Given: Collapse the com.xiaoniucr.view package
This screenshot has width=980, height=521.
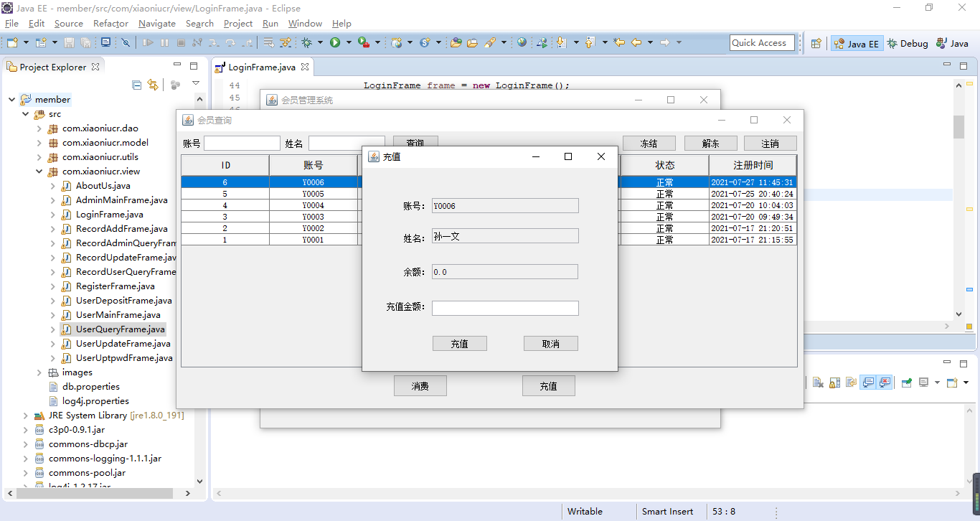Looking at the screenshot, I should coord(39,172).
